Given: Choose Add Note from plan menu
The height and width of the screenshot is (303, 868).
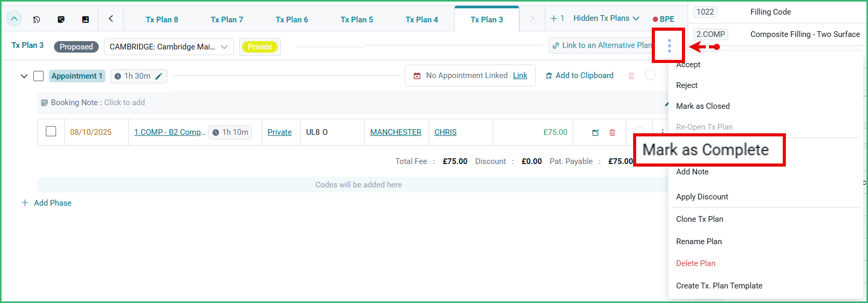Looking at the screenshot, I should point(692,172).
